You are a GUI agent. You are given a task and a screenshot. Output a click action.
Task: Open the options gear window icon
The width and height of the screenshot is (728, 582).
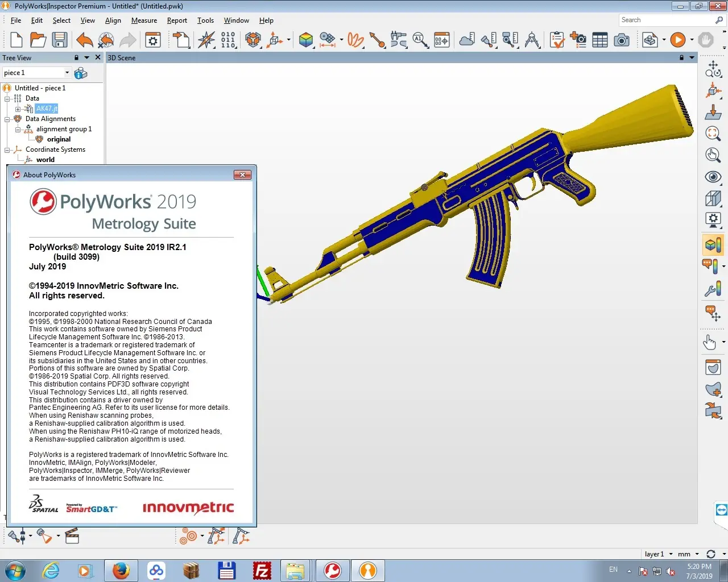click(x=153, y=40)
